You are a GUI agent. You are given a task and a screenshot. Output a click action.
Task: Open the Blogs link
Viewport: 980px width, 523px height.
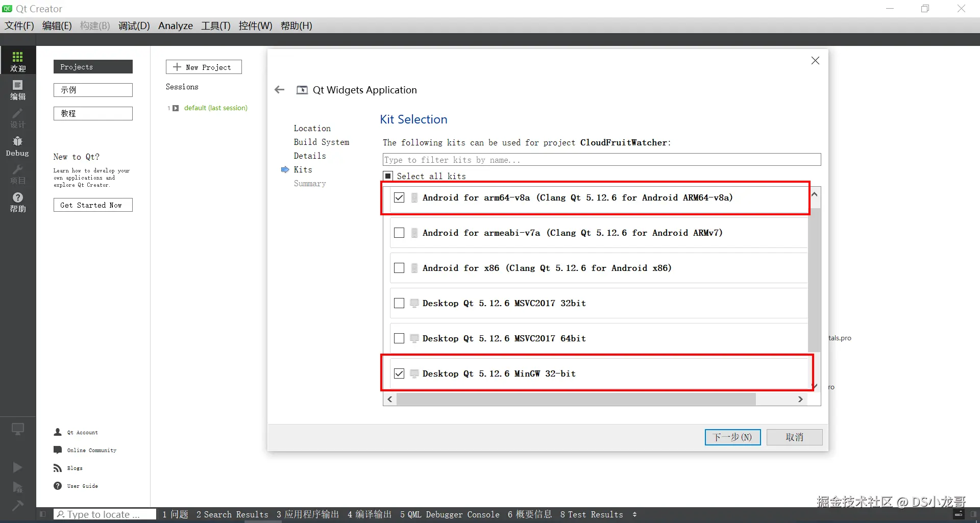point(75,468)
